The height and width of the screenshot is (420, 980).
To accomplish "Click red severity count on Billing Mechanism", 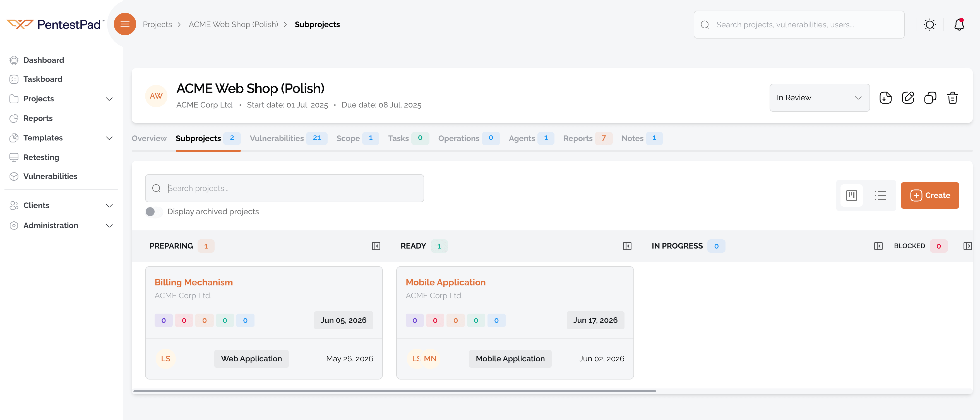I will click(x=184, y=321).
